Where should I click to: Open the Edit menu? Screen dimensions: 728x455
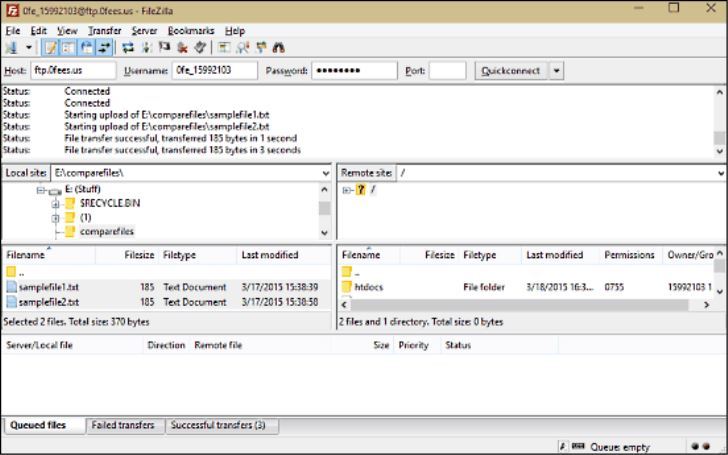coord(39,31)
